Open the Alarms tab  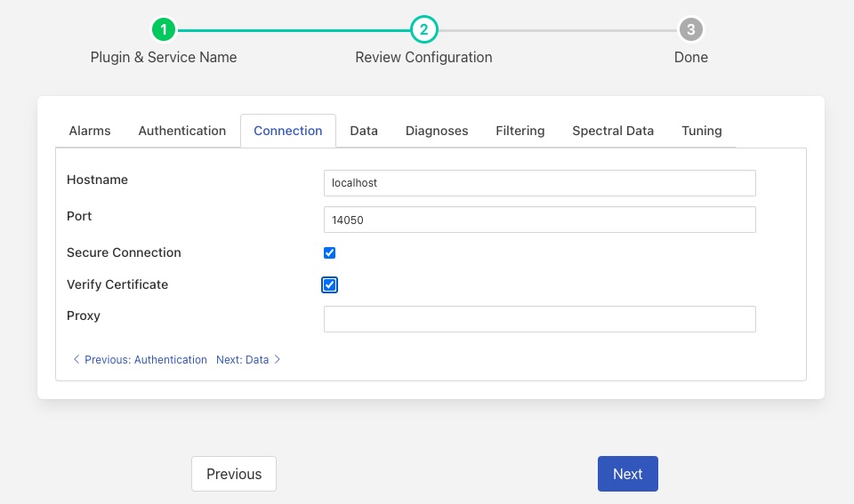coord(90,131)
